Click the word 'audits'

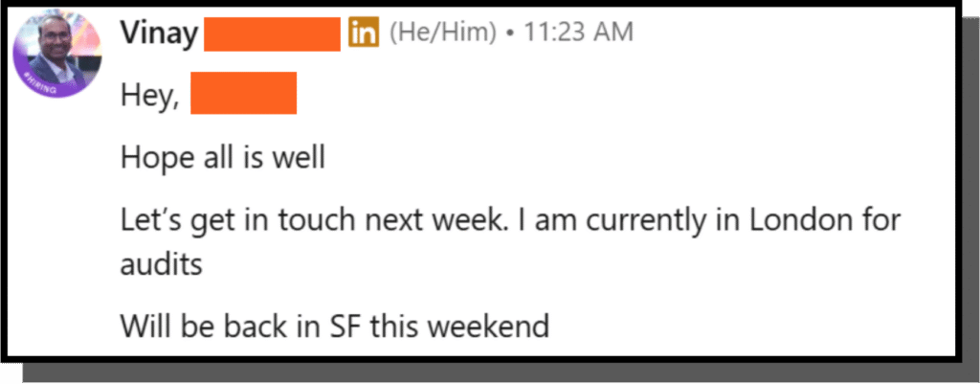(162, 263)
